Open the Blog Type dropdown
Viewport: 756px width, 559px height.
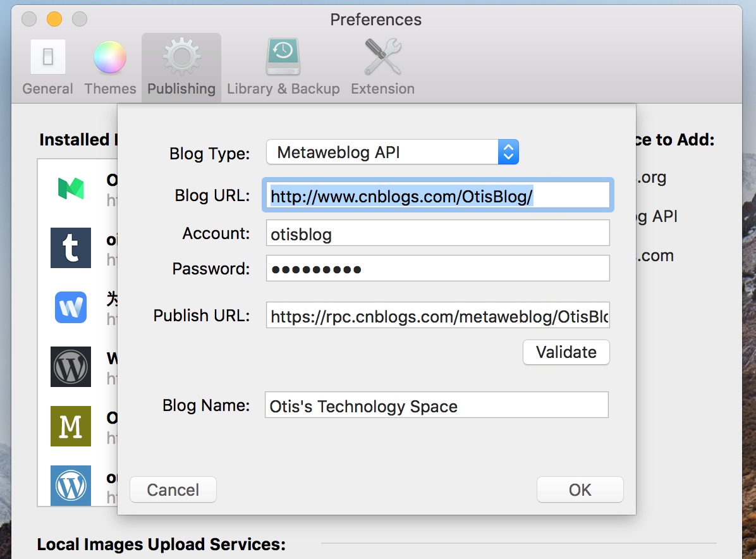pyautogui.click(x=392, y=152)
